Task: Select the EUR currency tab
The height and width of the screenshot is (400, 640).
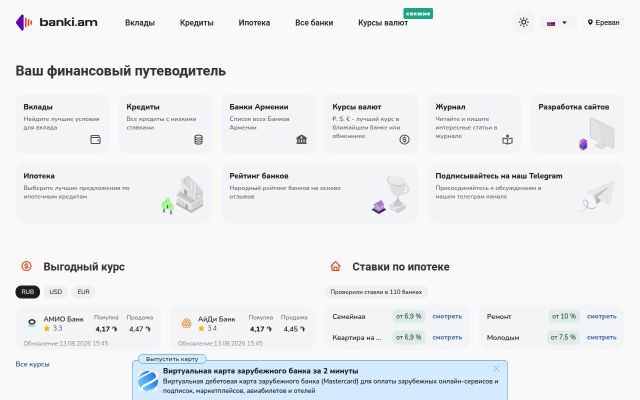Action: point(83,292)
